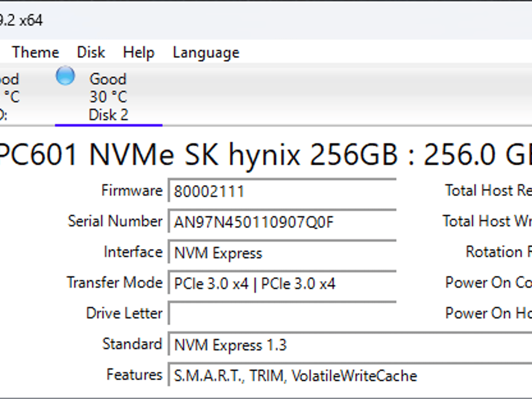Click the 'Standard' label
The width and height of the screenshot is (532, 399).
tap(132, 344)
